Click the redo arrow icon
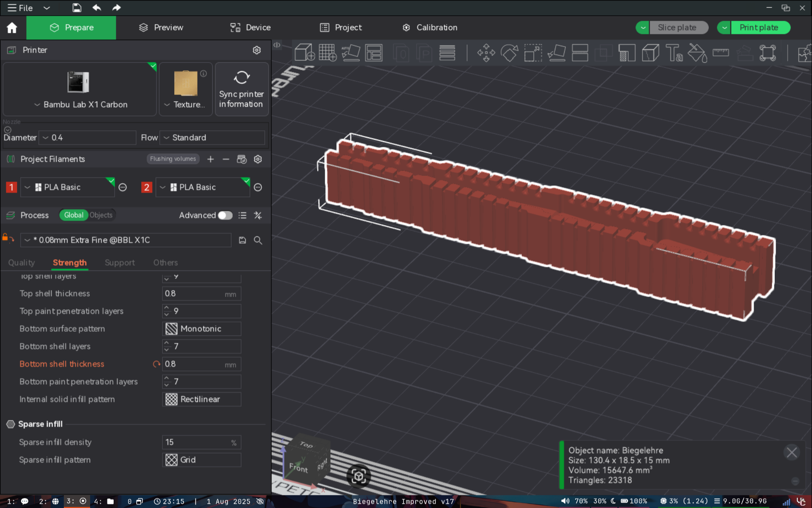 coord(116,8)
